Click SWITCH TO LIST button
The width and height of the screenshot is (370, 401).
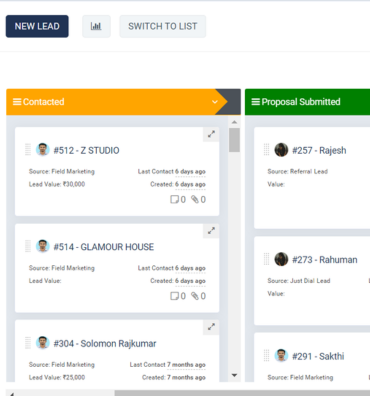(x=163, y=26)
